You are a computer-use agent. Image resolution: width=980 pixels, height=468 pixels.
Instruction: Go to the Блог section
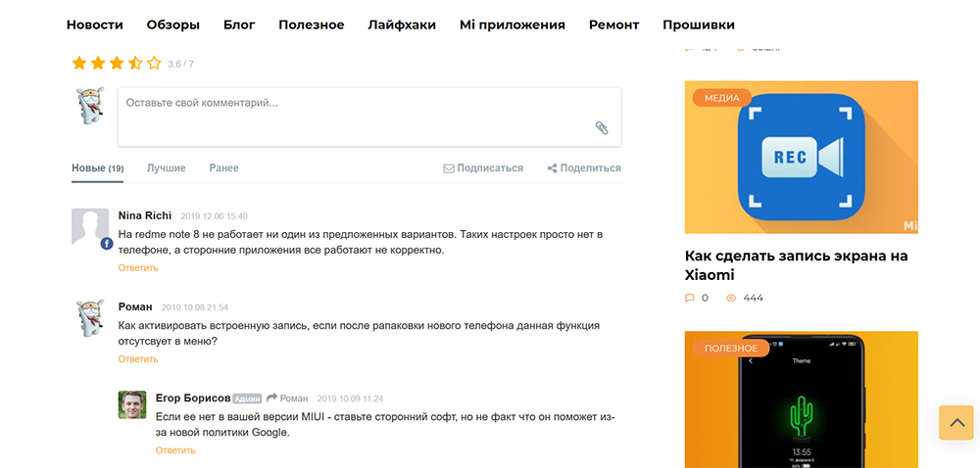(239, 24)
